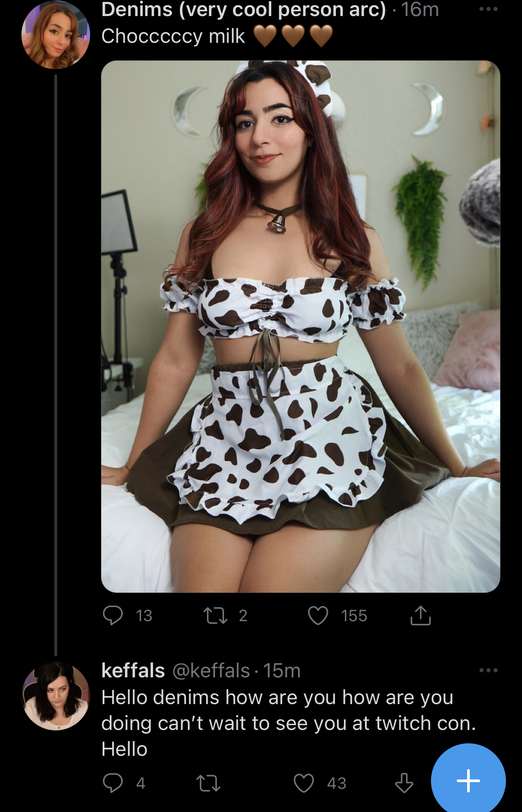Tap the download arrow on keffals' reply
Viewport: 522px width, 812px height.
404,783
